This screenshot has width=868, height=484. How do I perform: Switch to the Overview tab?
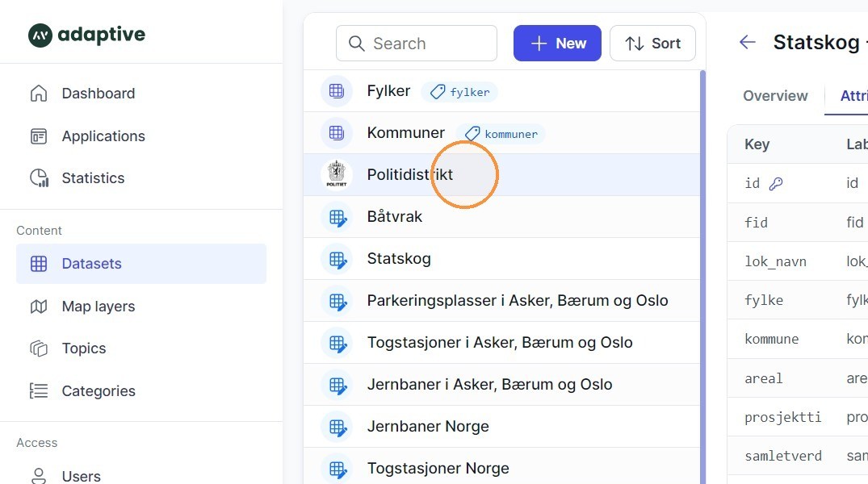coord(775,96)
